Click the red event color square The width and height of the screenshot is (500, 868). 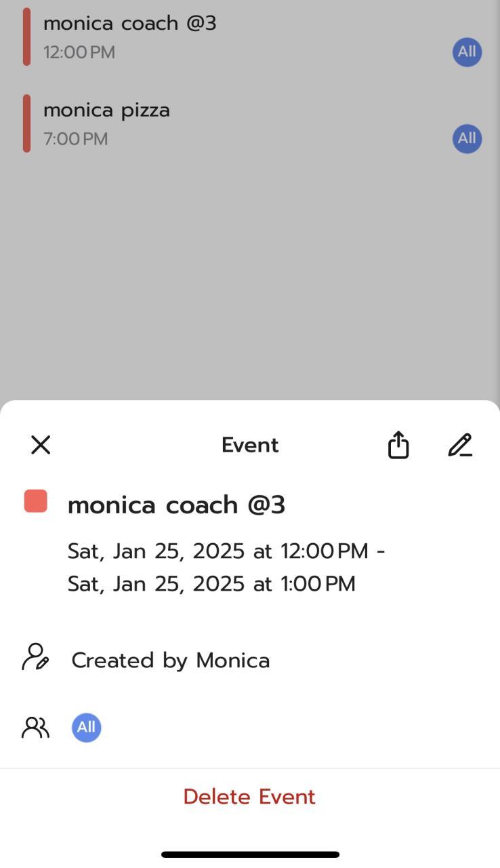36,501
